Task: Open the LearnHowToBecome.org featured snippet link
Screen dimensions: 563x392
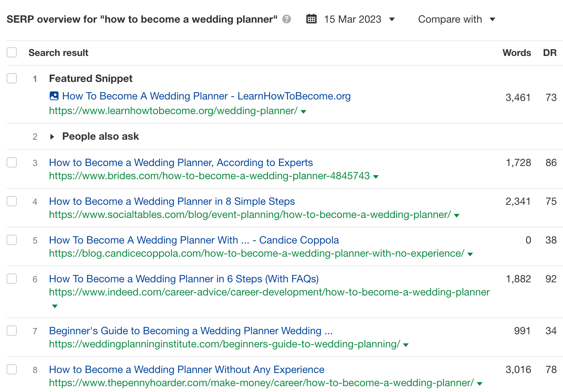Action: pos(206,96)
